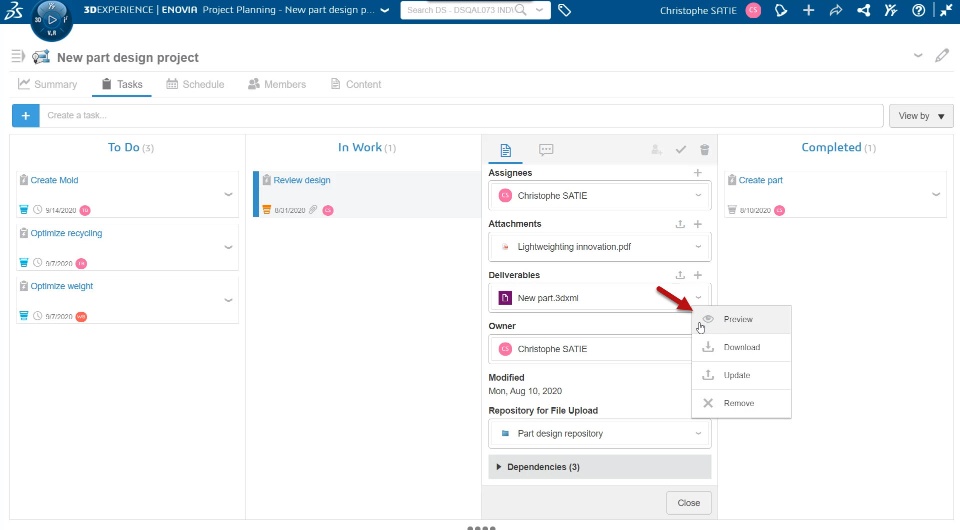Open the View by dropdown
This screenshot has height=530, width=960.
921,116
